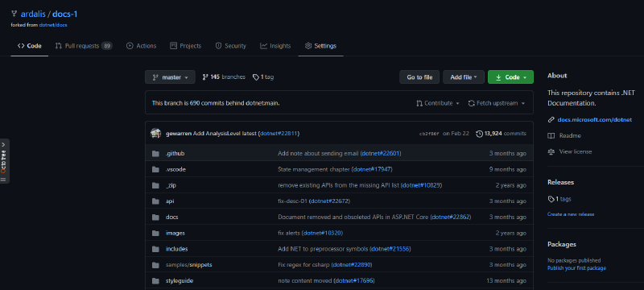Screen dimensions: 644x290
Task: Open the api folder
Action: [x=170, y=201]
